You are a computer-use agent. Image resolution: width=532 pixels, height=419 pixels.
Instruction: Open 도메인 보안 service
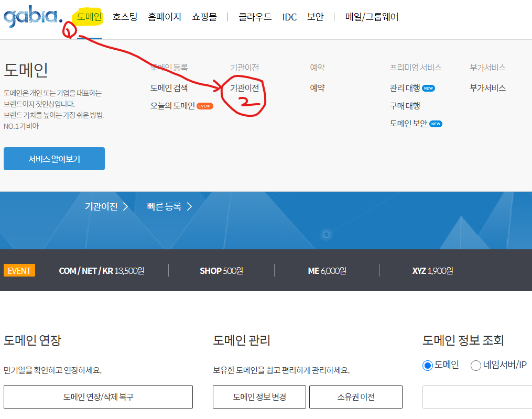coord(408,124)
